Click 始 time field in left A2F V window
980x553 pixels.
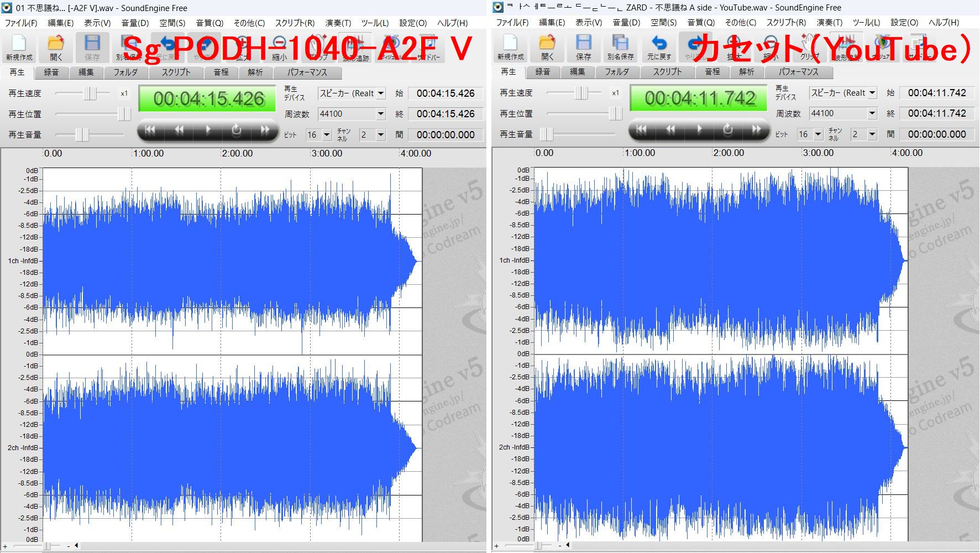coord(446,93)
